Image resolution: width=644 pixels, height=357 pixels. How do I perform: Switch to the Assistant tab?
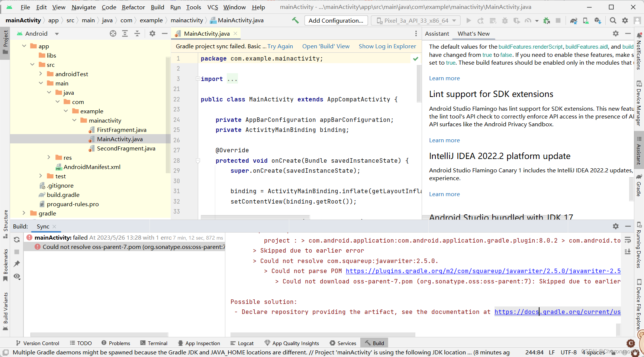pyautogui.click(x=437, y=33)
